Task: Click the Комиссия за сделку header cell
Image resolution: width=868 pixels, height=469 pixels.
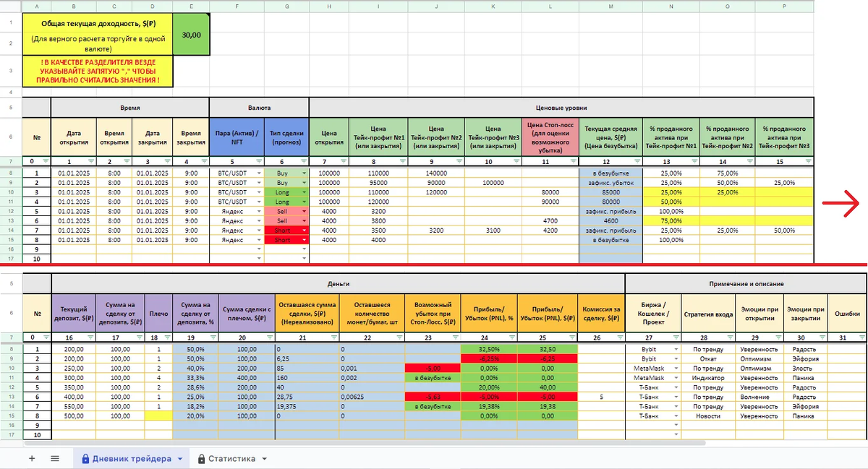Action: pyautogui.click(x=600, y=314)
